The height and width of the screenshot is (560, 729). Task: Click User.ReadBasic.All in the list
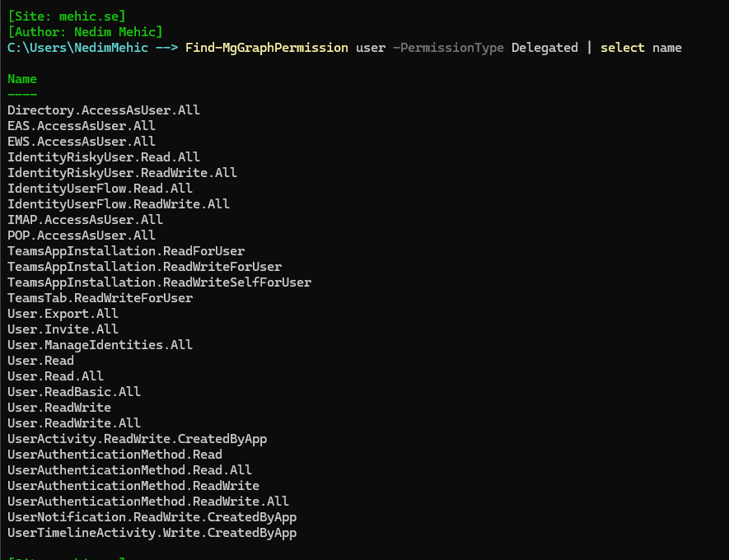coord(74,392)
